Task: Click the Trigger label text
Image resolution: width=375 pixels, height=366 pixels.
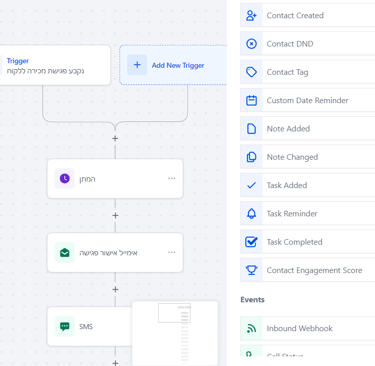Action: tap(18, 61)
